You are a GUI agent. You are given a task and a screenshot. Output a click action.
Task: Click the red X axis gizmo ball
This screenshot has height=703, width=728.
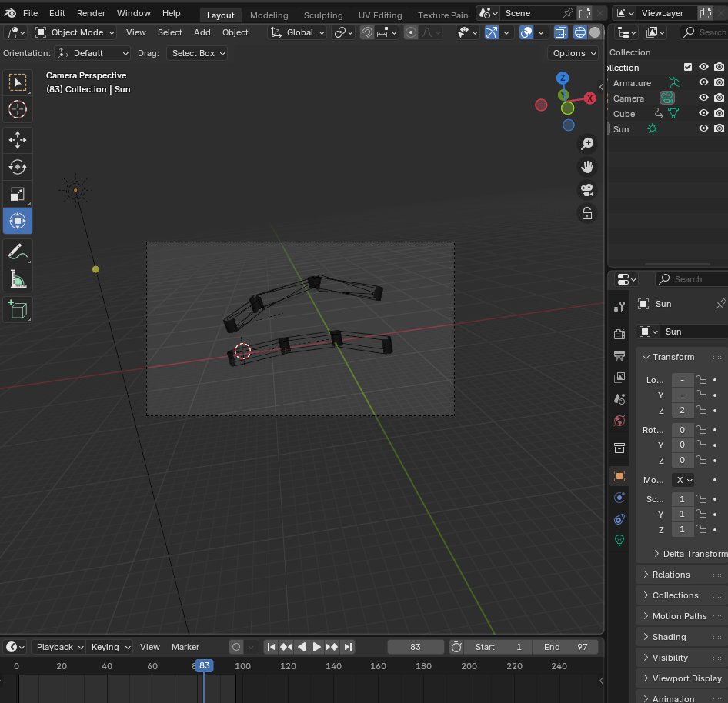pos(589,98)
